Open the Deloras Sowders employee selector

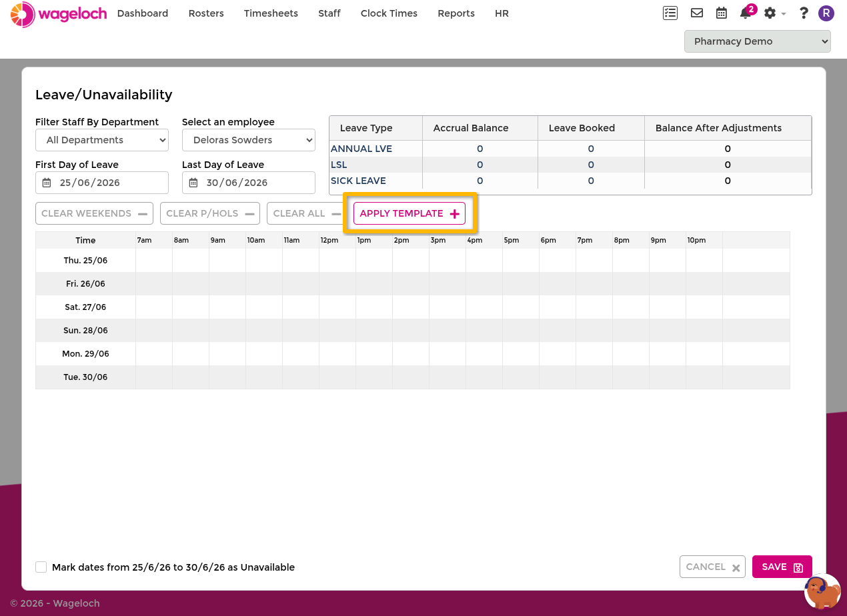click(x=249, y=140)
